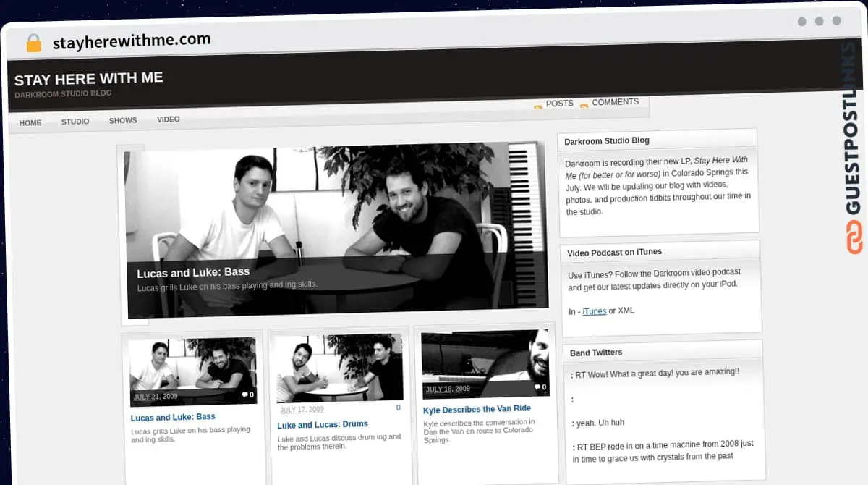Click the orange padlock icon
This screenshot has height=485, width=868.
click(33, 43)
